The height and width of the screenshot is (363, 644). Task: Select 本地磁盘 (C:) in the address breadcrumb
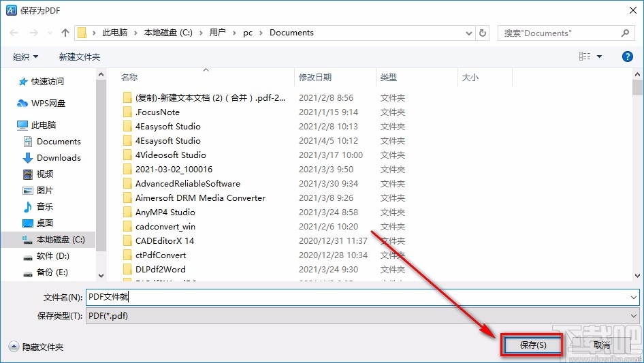click(x=168, y=33)
